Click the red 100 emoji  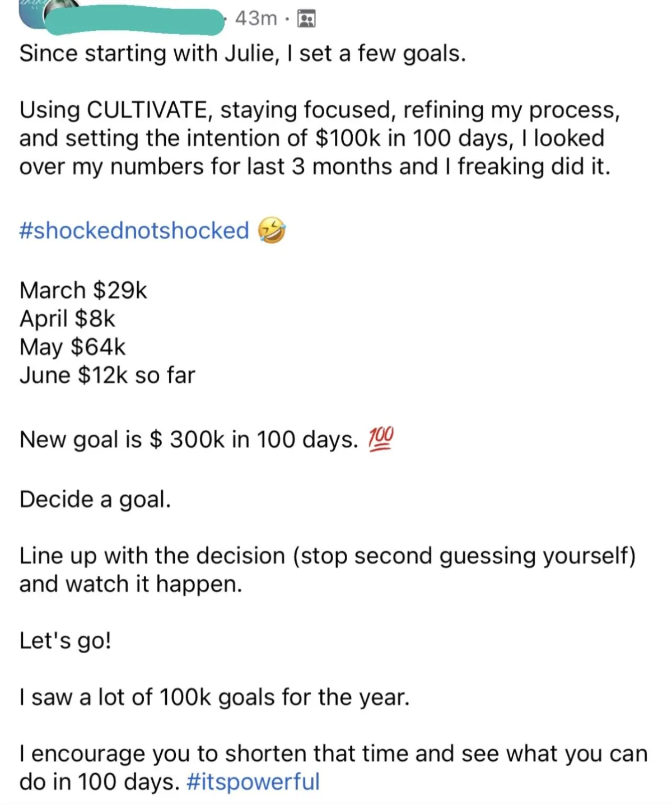point(381,439)
